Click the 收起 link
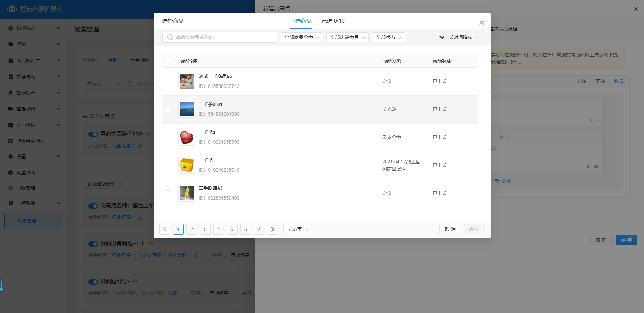This screenshot has width=644, height=313. 619,81
